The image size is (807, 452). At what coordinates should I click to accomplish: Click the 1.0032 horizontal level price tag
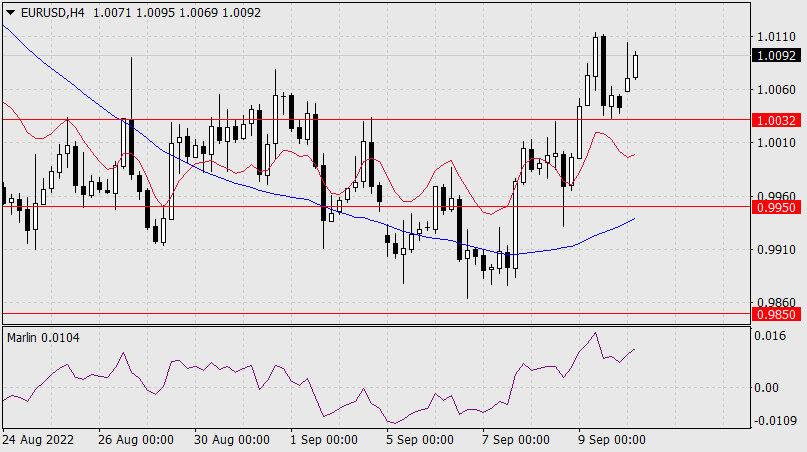(779, 120)
